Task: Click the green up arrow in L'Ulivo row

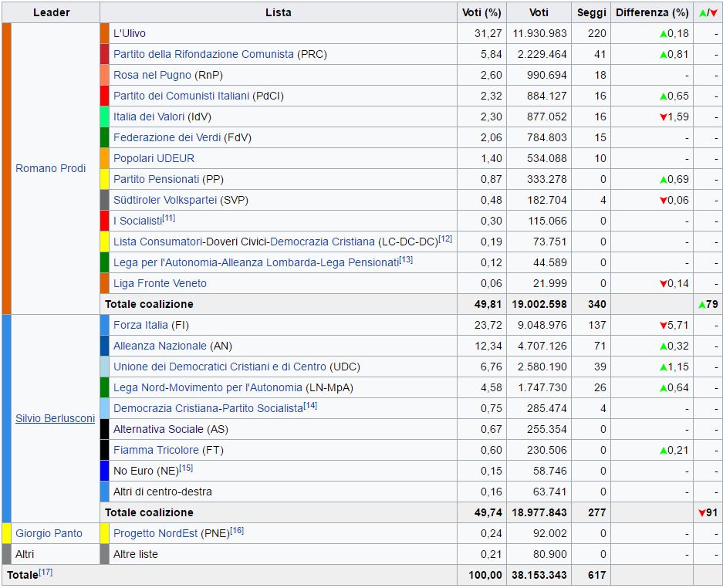Action: tap(663, 33)
